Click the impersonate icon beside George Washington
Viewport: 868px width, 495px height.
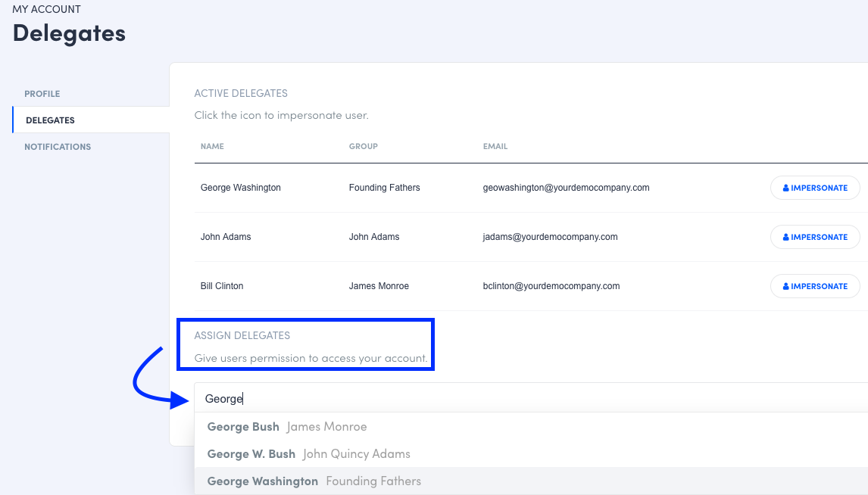(786, 187)
